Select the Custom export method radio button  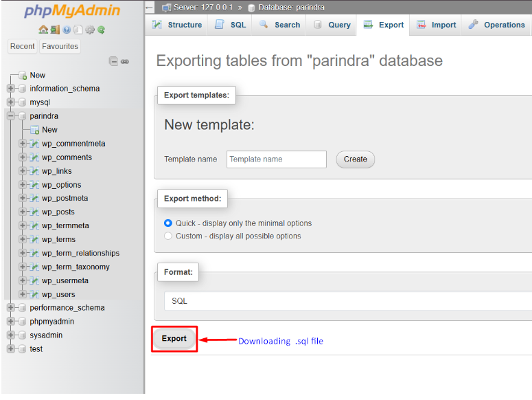[169, 236]
